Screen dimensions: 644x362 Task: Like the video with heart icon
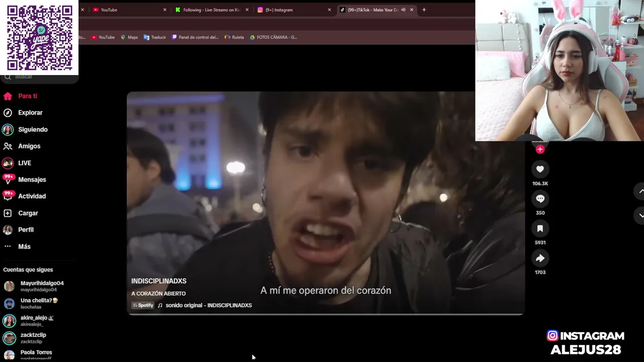[540, 169]
